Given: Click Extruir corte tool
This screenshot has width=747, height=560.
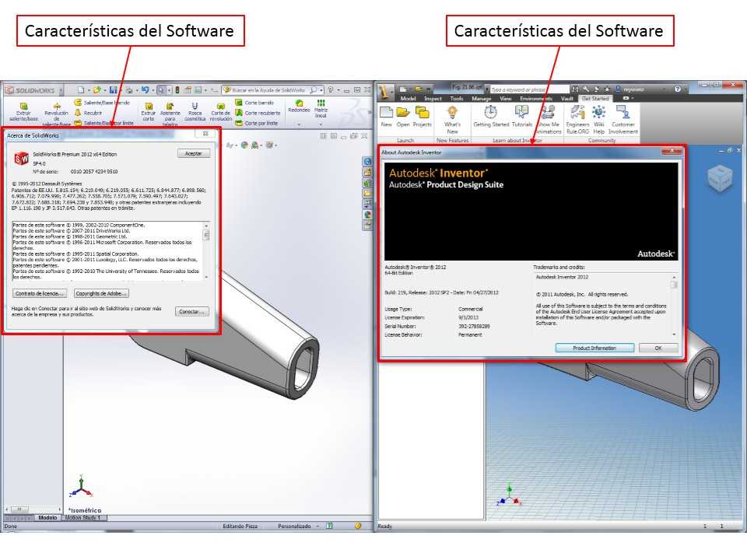Looking at the screenshot, I should click(x=149, y=112).
